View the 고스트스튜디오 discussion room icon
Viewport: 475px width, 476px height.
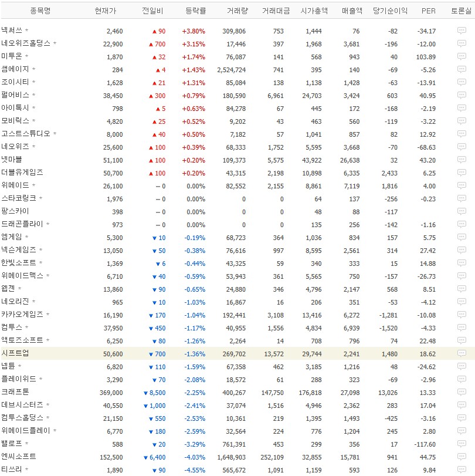coord(462,134)
